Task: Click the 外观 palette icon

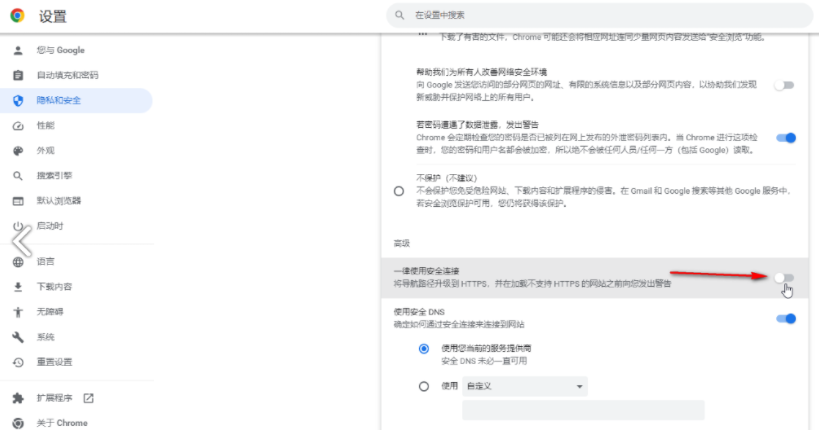Action: click(18, 150)
